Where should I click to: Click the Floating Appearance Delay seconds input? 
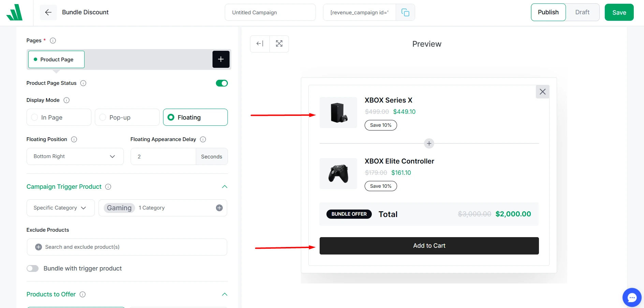(163, 156)
